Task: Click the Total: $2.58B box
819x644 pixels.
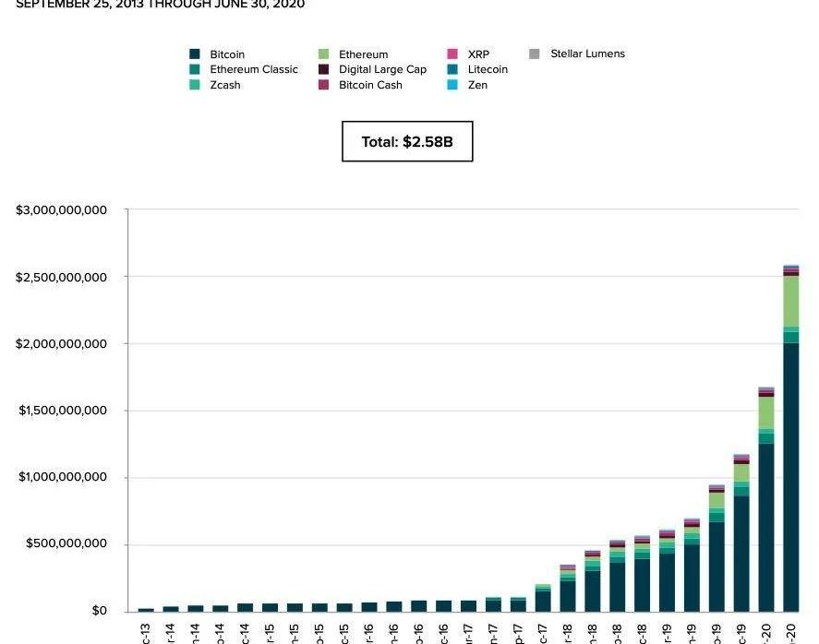Action: [407, 142]
